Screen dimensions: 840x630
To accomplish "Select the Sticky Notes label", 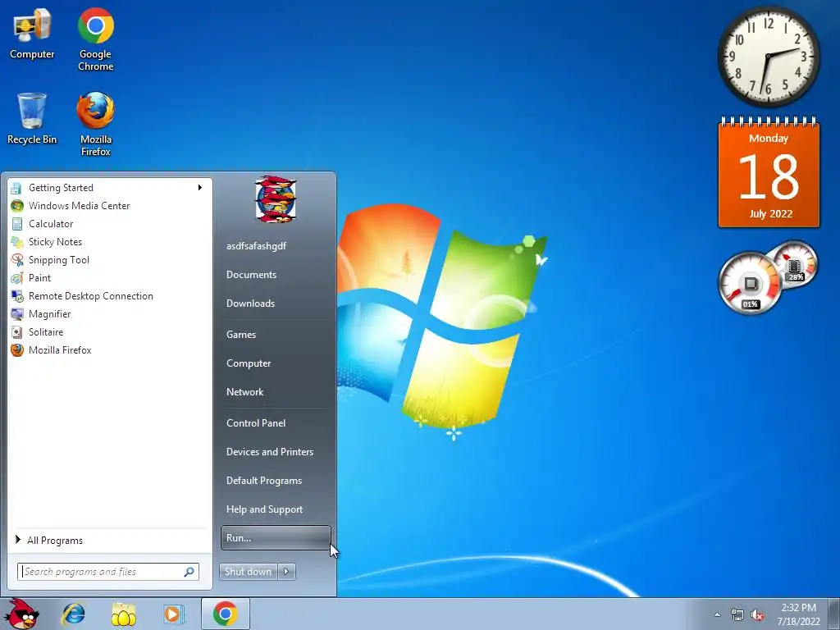I will tap(55, 242).
